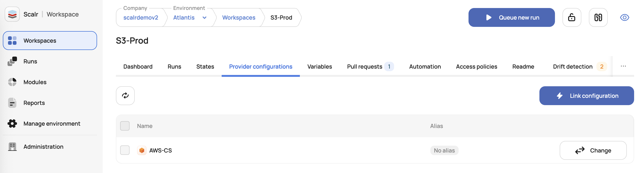
Task: Click the lock workspace icon button
Action: pos(571,17)
